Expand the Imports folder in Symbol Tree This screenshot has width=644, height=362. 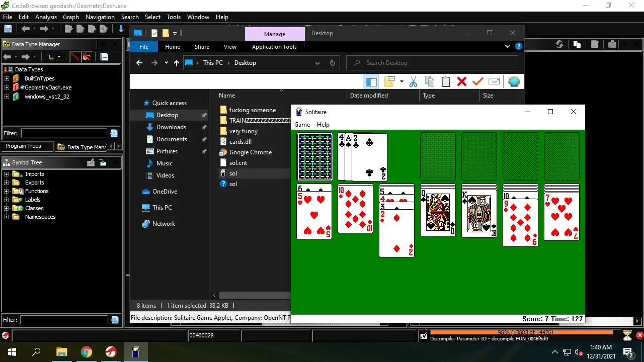point(7,174)
